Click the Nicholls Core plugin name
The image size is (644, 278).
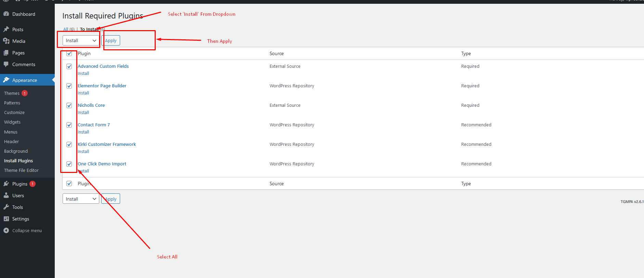[x=91, y=105]
